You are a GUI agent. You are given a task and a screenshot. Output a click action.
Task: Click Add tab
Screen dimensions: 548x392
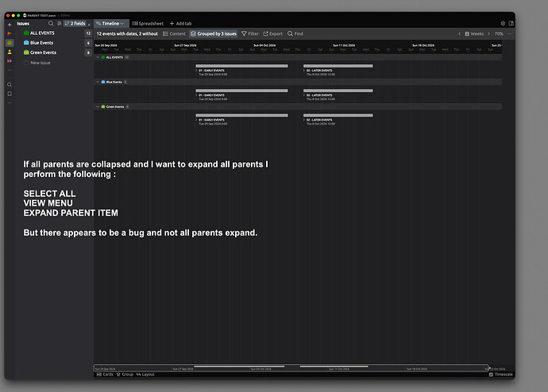coord(181,23)
